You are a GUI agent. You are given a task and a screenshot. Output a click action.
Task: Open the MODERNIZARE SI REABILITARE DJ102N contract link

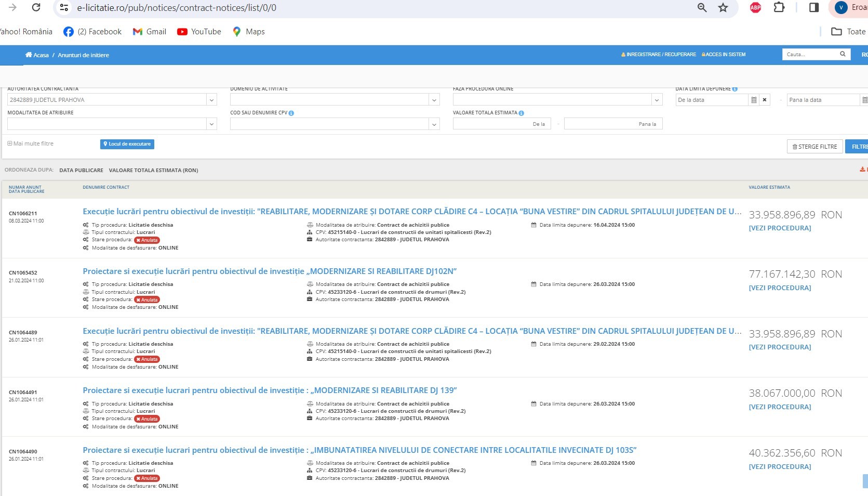point(270,271)
